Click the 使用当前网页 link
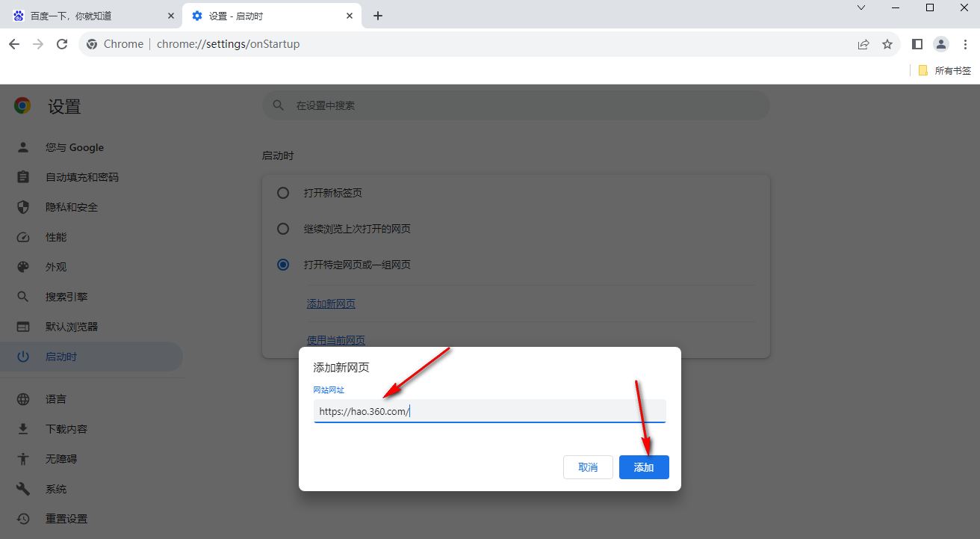This screenshot has width=980, height=539. click(336, 340)
